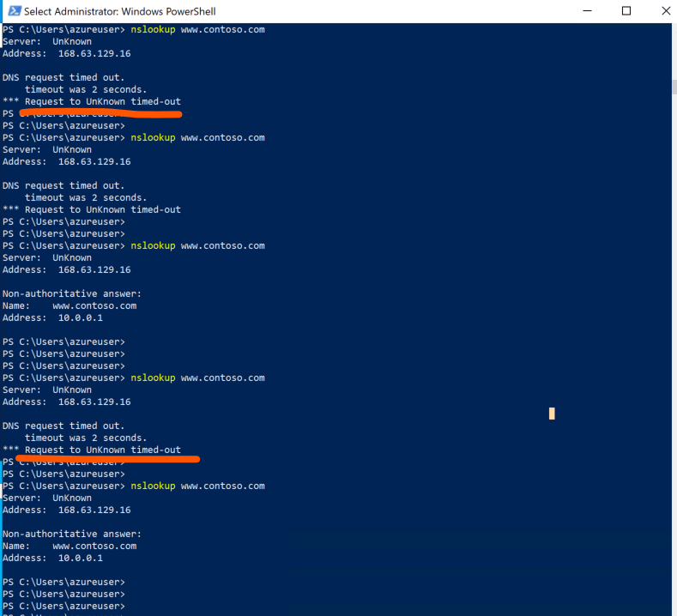Image resolution: width=677 pixels, height=616 pixels.
Task: Minimize the Windows PowerShell window
Action: pos(587,11)
